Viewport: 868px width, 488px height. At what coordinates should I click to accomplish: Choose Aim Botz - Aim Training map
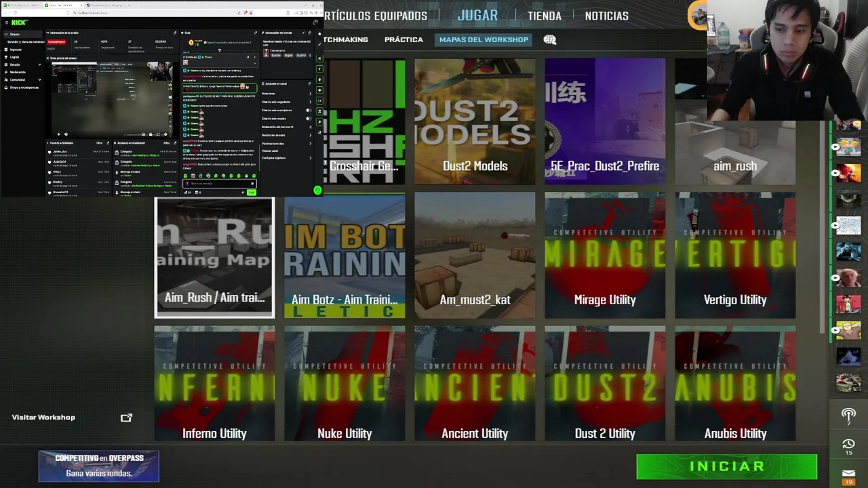pos(344,256)
